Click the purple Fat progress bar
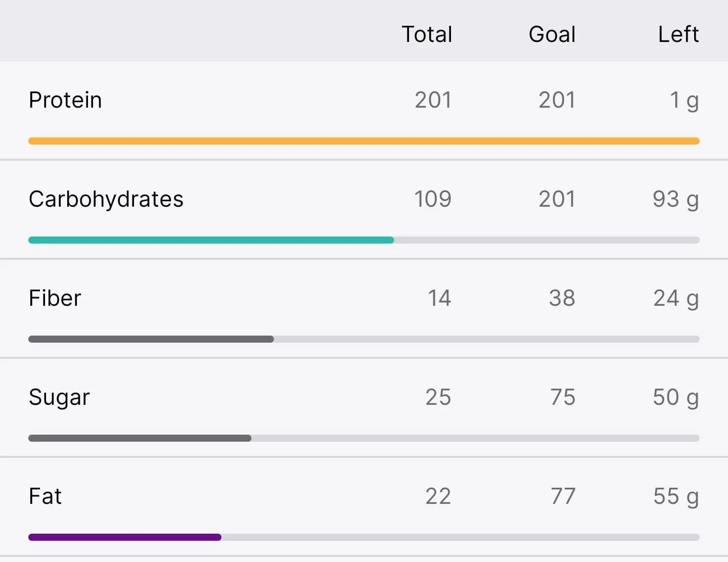728x562 pixels. [x=364, y=537]
